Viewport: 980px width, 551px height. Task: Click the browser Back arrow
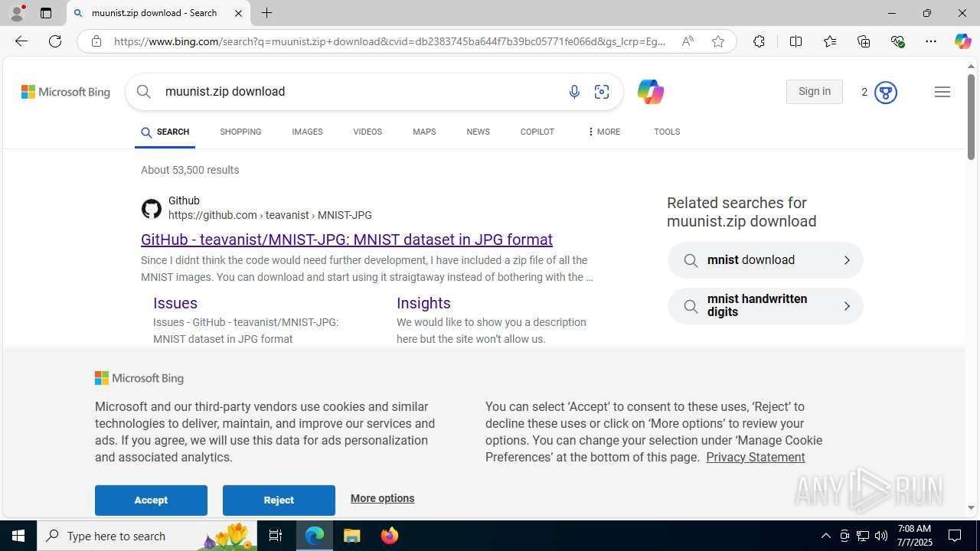(x=21, y=41)
